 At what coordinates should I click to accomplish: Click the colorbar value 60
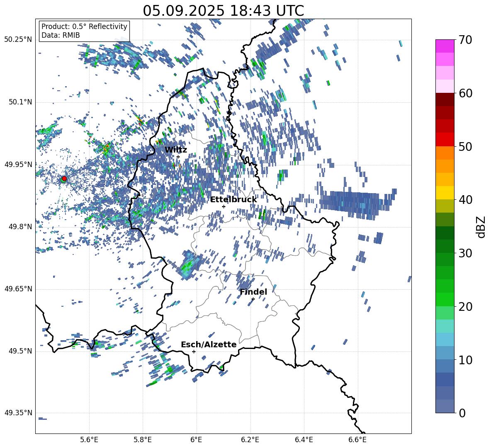[465, 93]
